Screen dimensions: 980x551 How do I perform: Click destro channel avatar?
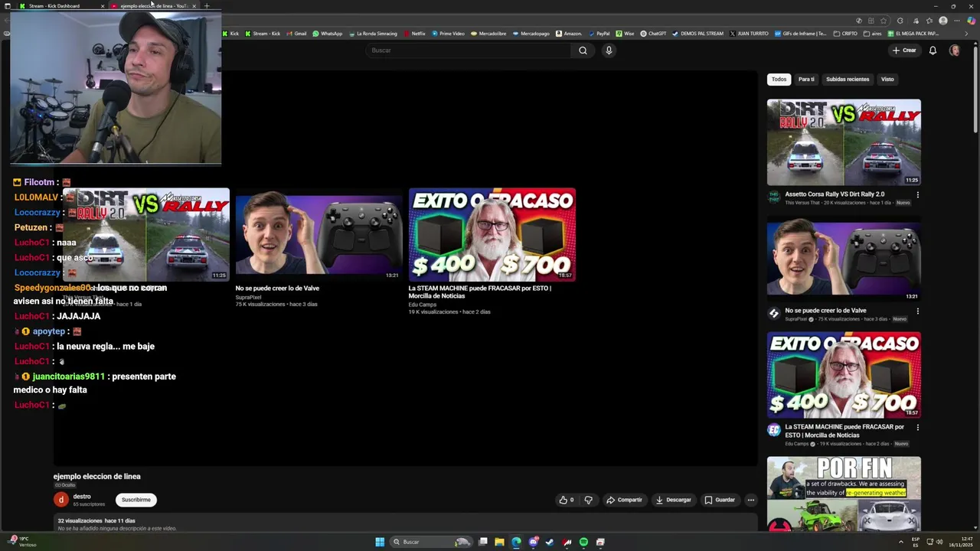coord(61,500)
